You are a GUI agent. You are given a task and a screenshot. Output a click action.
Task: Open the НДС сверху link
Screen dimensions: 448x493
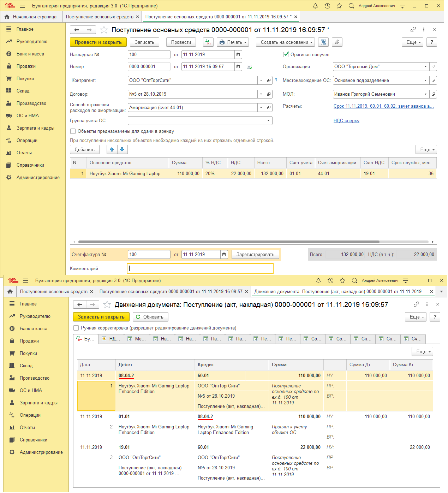(346, 121)
